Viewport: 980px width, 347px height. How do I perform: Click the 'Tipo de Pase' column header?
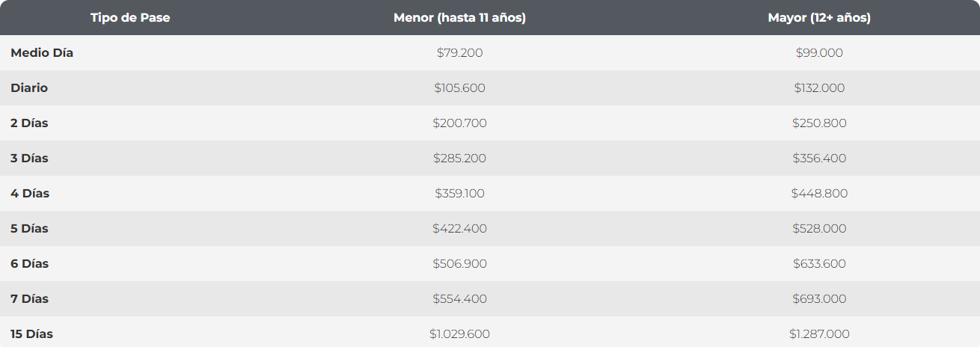[x=130, y=18]
